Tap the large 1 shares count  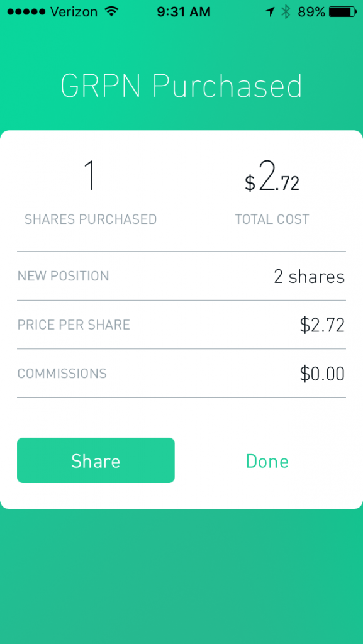pyautogui.click(x=91, y=176)
